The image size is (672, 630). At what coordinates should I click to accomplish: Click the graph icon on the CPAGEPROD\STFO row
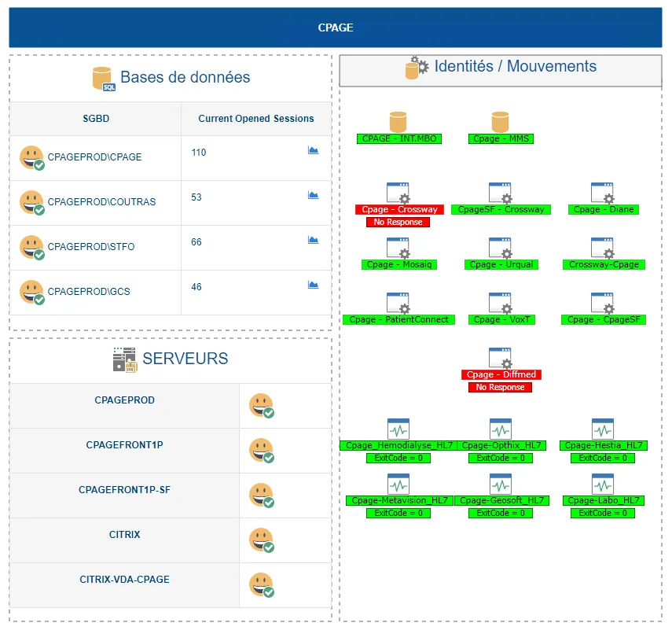[x=315, y=240]
